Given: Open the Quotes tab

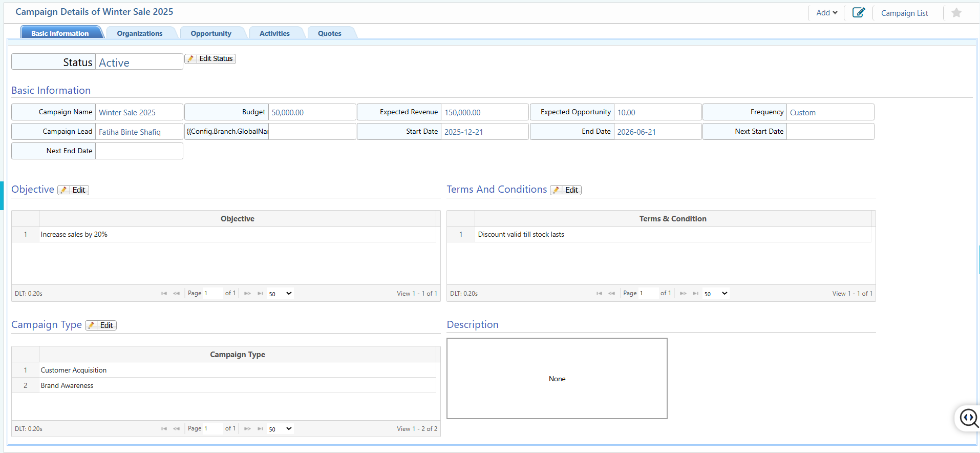Looking at the screenshot, I should coord(329,33).
